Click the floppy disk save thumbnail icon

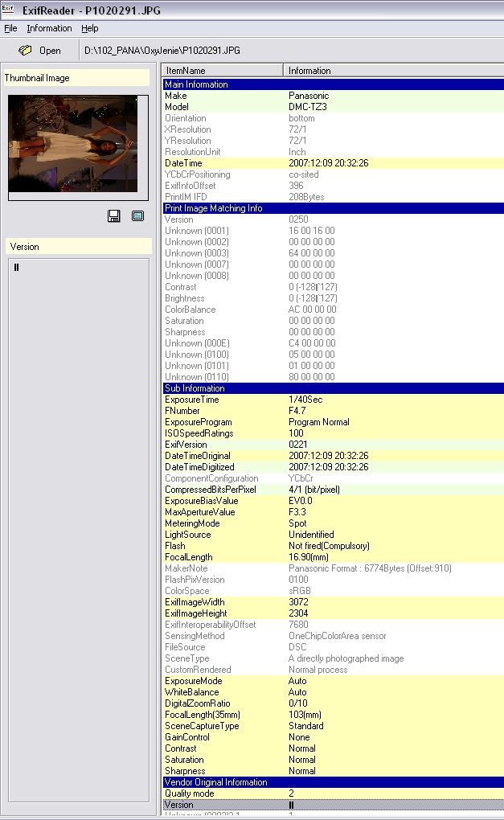[114, 215]
